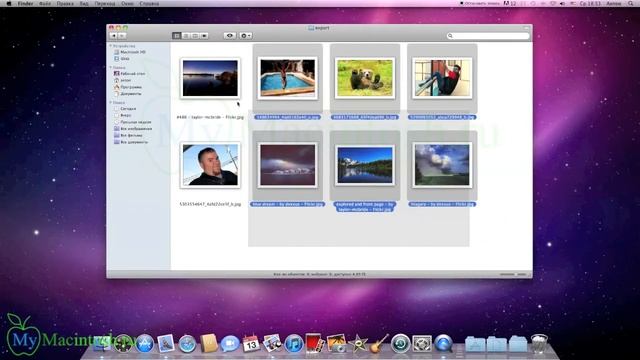640x360 pixels.
Task: Launch iMovie from the Dock
Action: (x=358, y=344)
